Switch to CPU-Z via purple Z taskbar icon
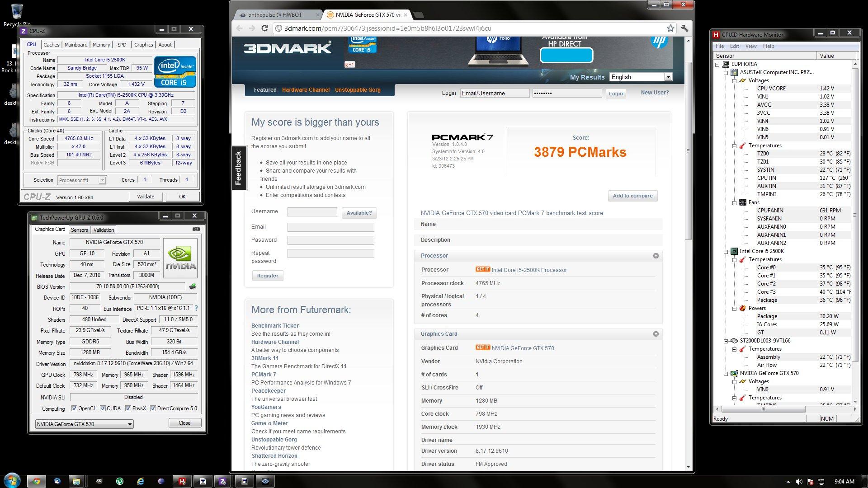Image resolution: width=868 pixels, height=488 pixels. (222, 481)
